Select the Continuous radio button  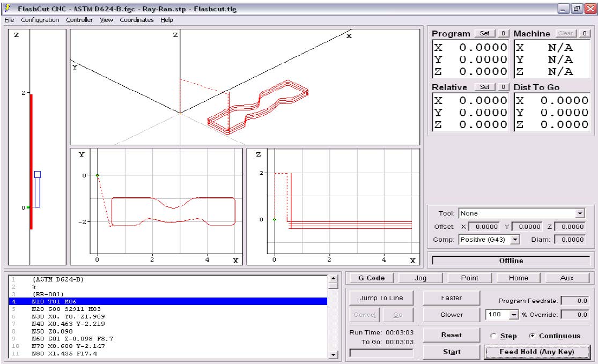pos(531,336)
